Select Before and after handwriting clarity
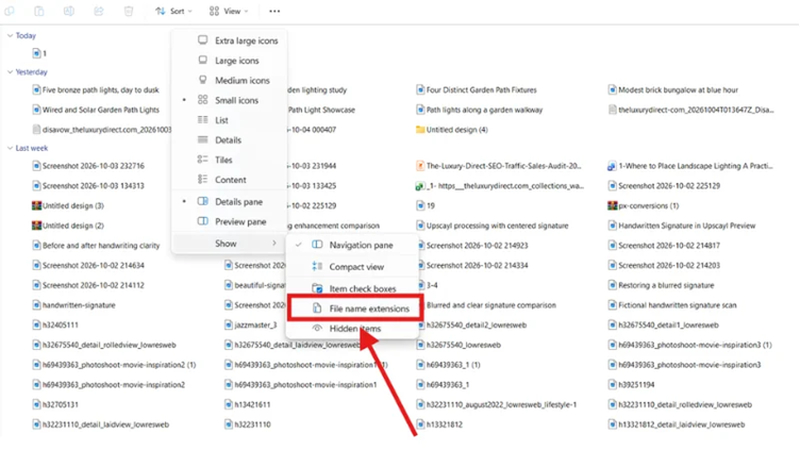Image resolution: width=800 pixels, height=450 pixels. coord(96,245)
